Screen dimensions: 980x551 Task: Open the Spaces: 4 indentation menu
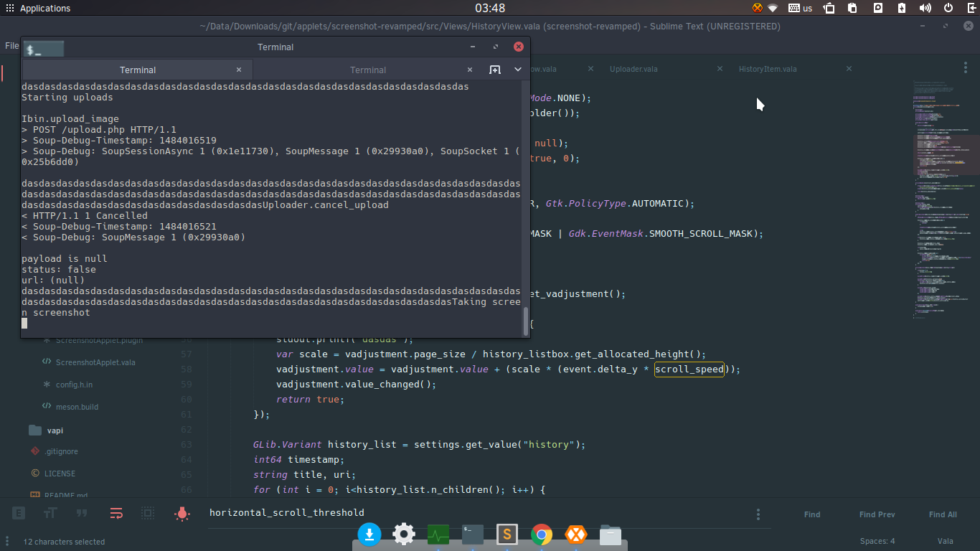pos(877,542)
